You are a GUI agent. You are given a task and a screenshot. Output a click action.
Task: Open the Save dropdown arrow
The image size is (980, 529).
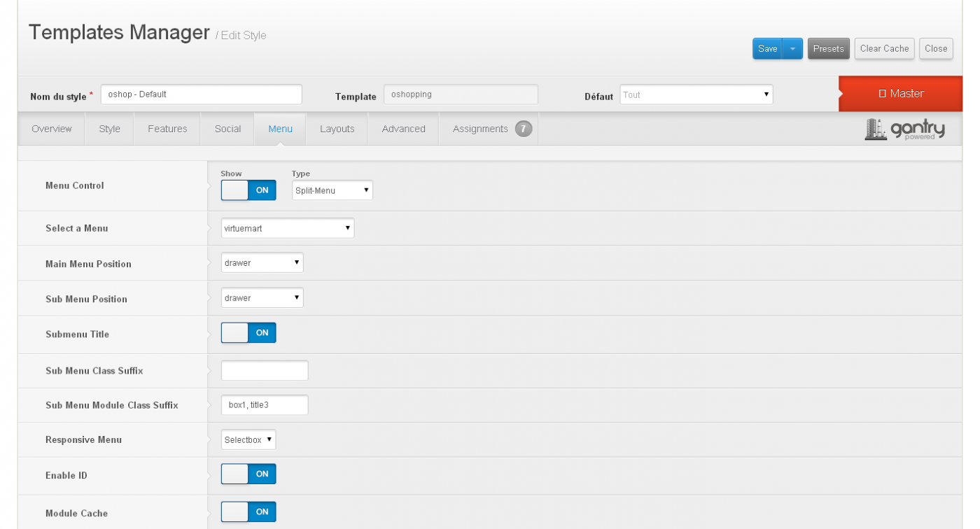point(792,49)
